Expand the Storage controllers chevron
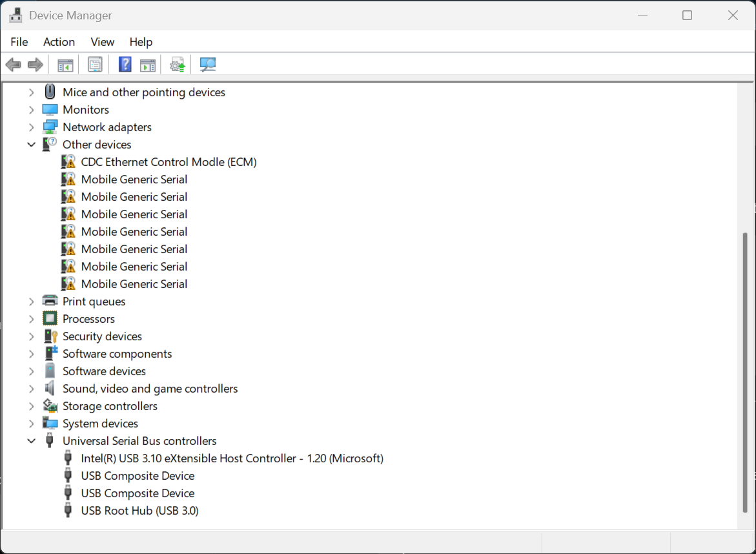The image size is (756, 554). click(32, 406)
